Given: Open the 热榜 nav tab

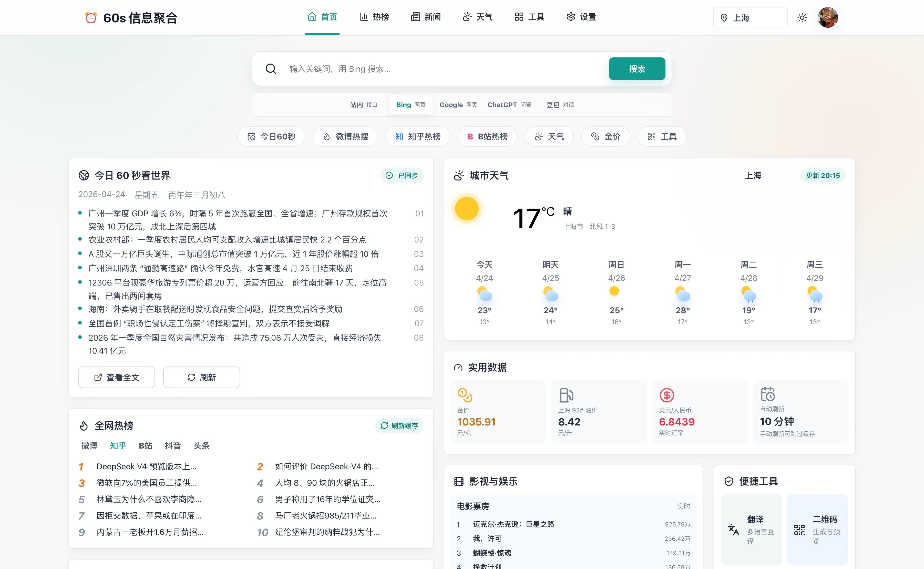Looking at the screenshot, I should click(374, 17).
